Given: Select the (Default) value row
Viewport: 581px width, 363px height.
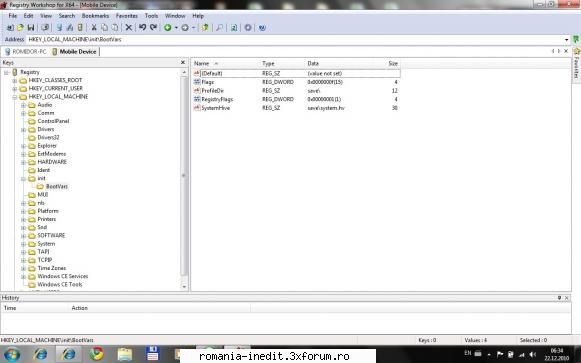Looking at the screenshot, I should 296,73.
